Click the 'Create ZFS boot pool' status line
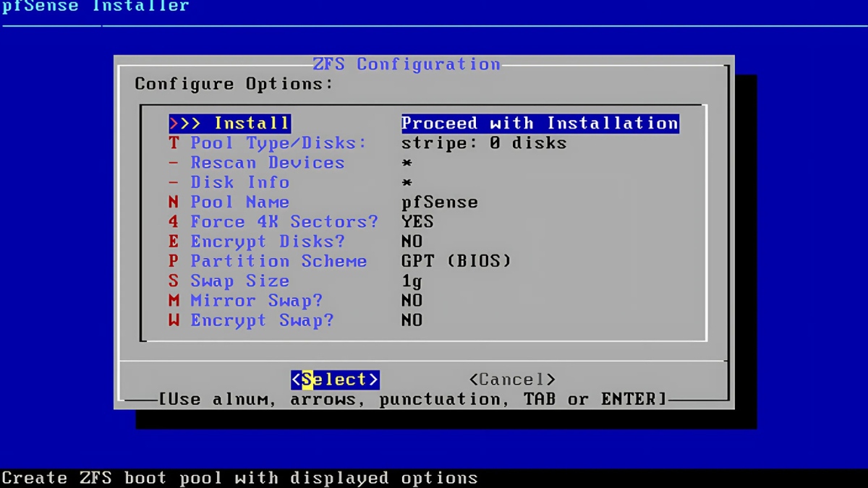868x488 pixels. [239, 478]
